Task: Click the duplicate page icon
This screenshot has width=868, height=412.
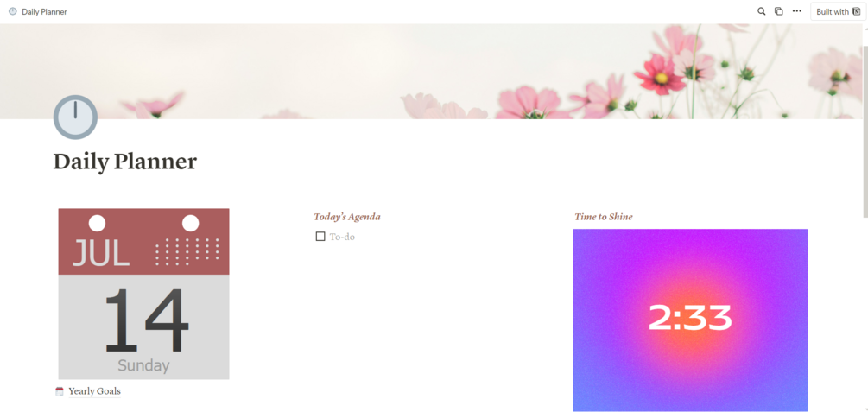Action: click(779, 11)
